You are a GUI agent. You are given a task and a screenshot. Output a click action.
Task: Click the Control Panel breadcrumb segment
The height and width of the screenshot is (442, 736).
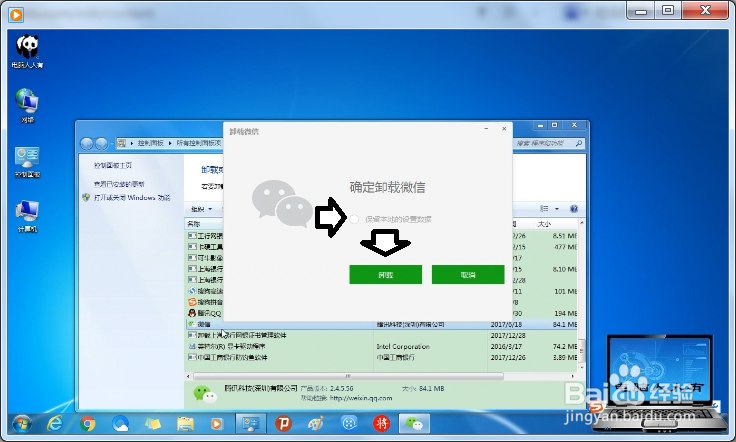pyautogui.click(x=150, y=143)
